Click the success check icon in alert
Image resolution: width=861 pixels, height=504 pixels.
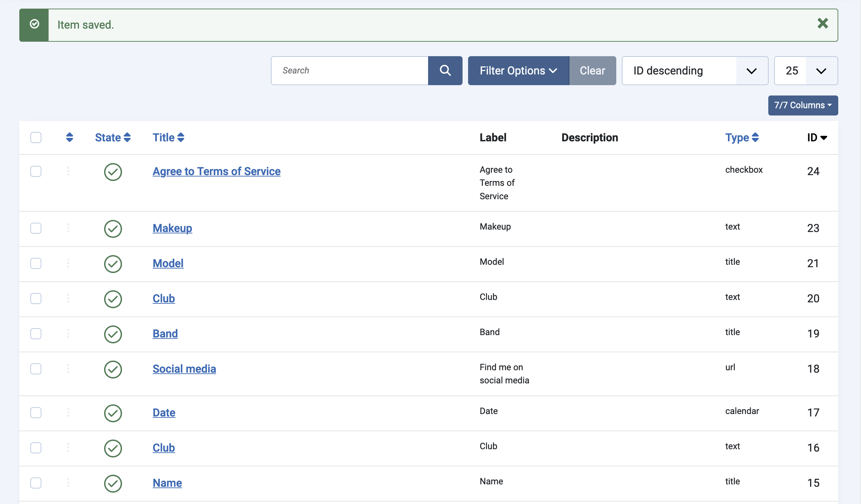click(34, 24)
